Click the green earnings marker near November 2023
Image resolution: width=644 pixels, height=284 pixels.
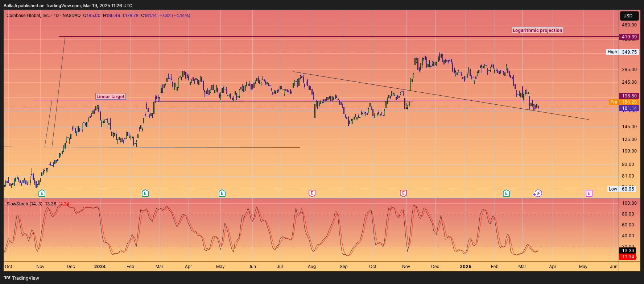pos(42,193)
